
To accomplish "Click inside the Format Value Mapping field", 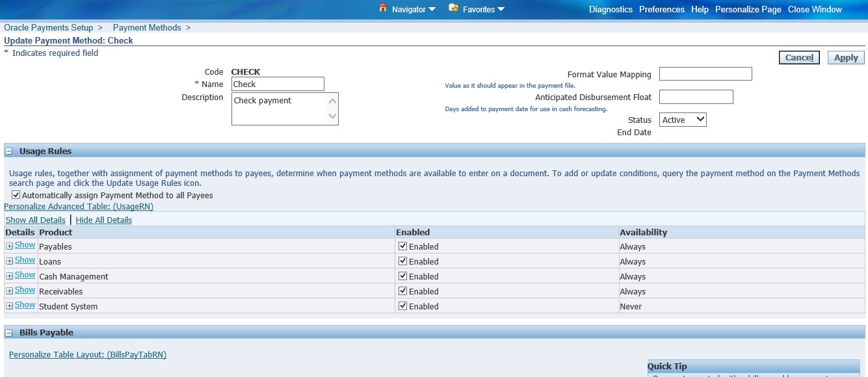I will point(705,73).
